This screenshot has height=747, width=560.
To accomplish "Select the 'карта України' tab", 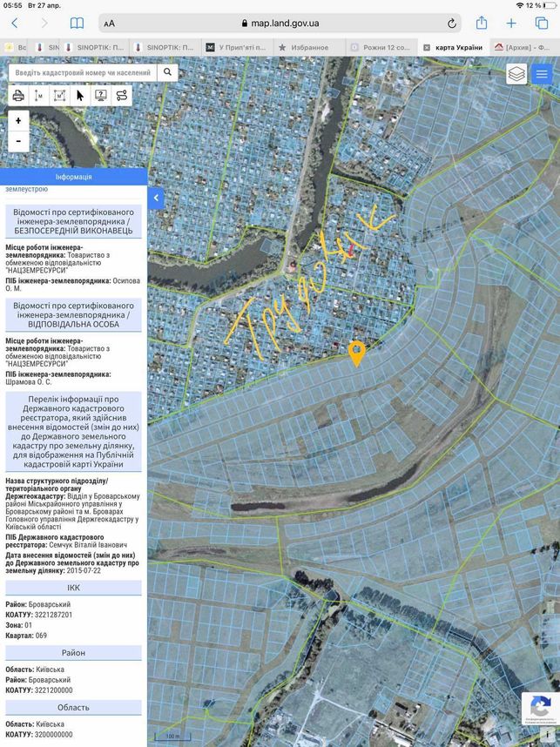I will [x=453, y=47].
